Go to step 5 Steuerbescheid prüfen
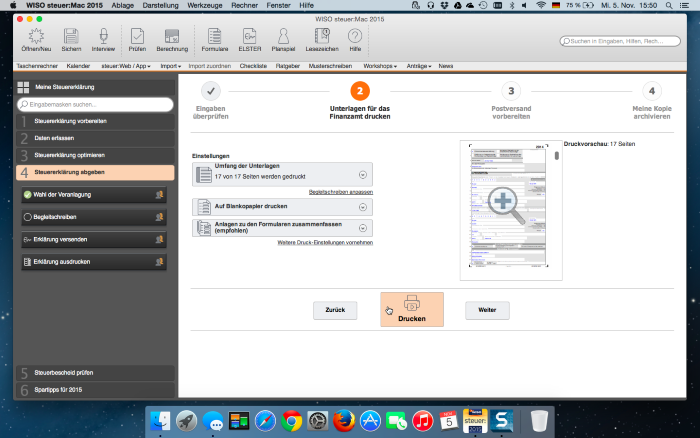Screen dimensions: 700x438 pos(95,372)
